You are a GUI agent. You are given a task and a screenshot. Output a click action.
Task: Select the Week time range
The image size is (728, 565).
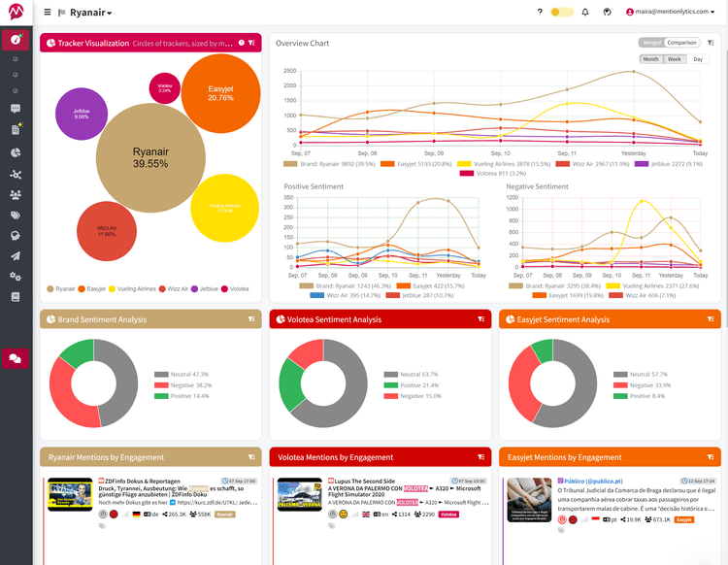675,59
